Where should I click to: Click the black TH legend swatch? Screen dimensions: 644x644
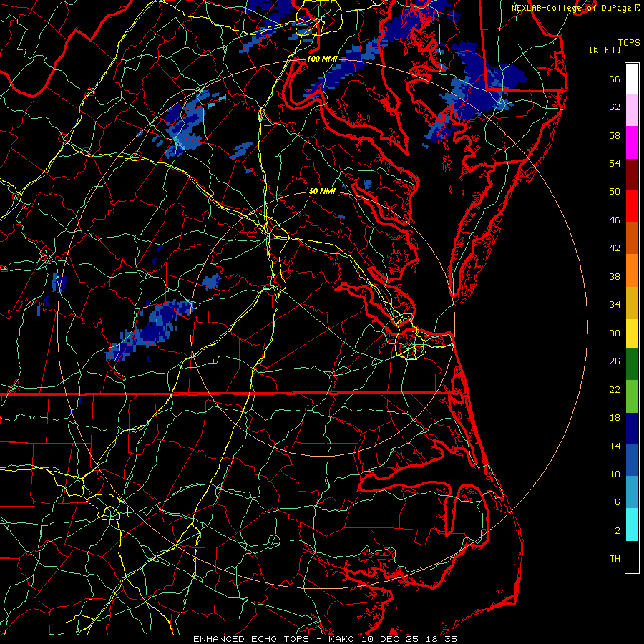632,557
